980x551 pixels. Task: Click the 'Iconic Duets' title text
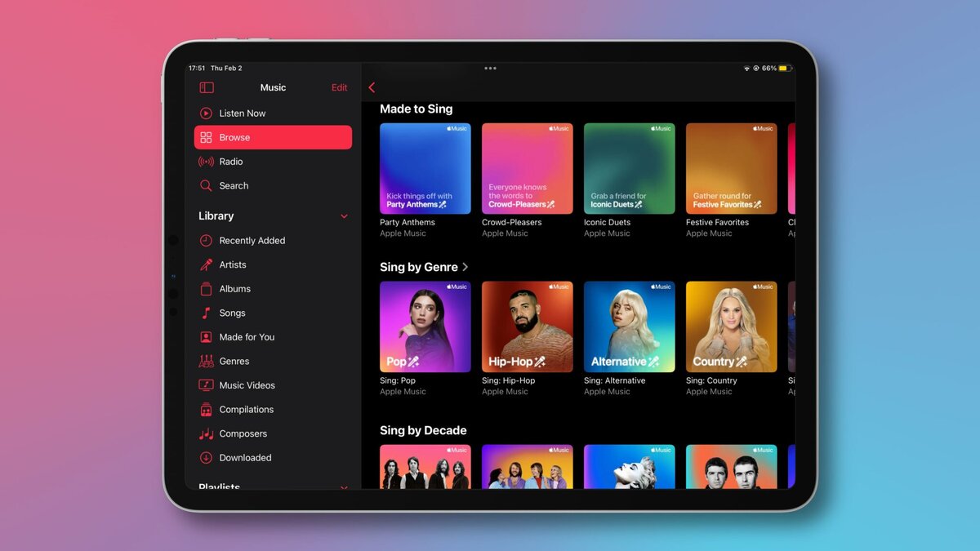point(607,222)
